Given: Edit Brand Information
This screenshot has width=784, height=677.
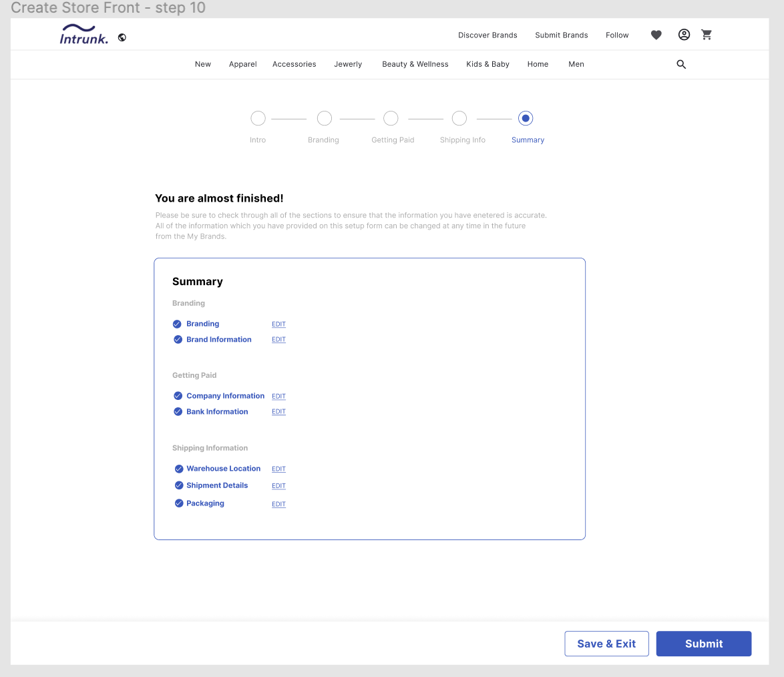Looking at the screenshot, I should (278, 339).
